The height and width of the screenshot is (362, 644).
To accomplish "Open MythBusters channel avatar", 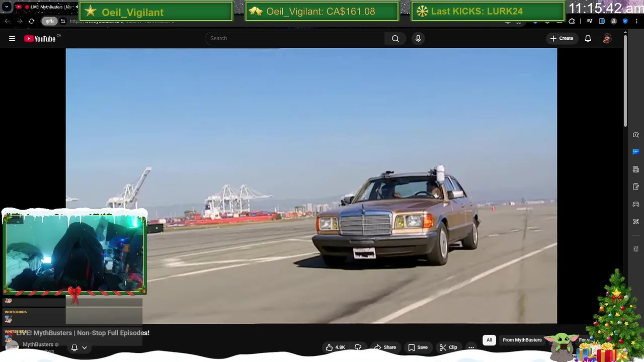I will [12, 346].
